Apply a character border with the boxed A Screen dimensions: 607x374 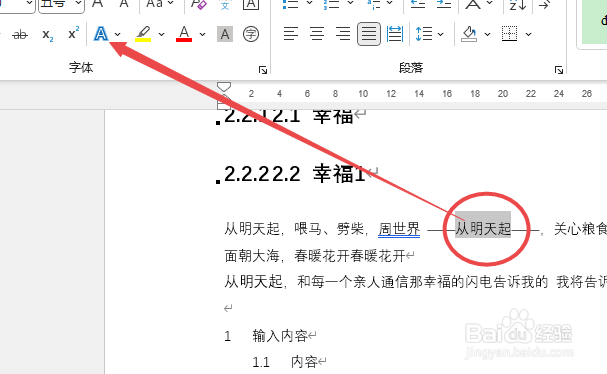(x=251, y=4)
